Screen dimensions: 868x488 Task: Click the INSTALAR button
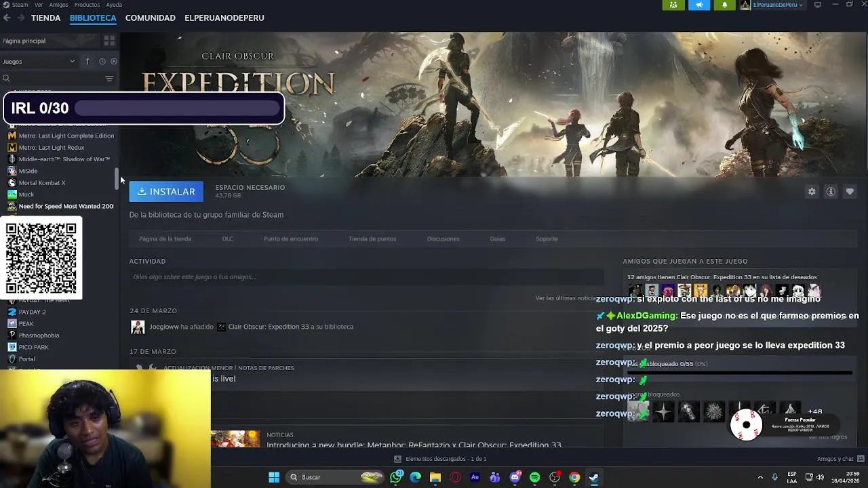pos(166,192)
